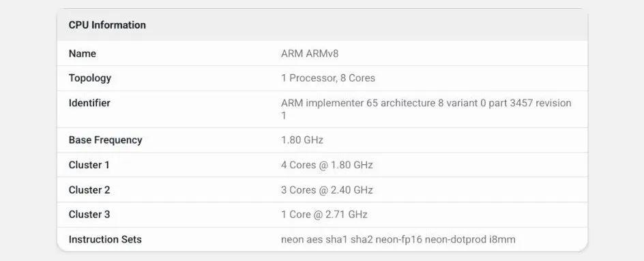
Task: Click the 4 Cores @ 1.80 GHz value
Action: pyautogui.click(x=327, y=165)
